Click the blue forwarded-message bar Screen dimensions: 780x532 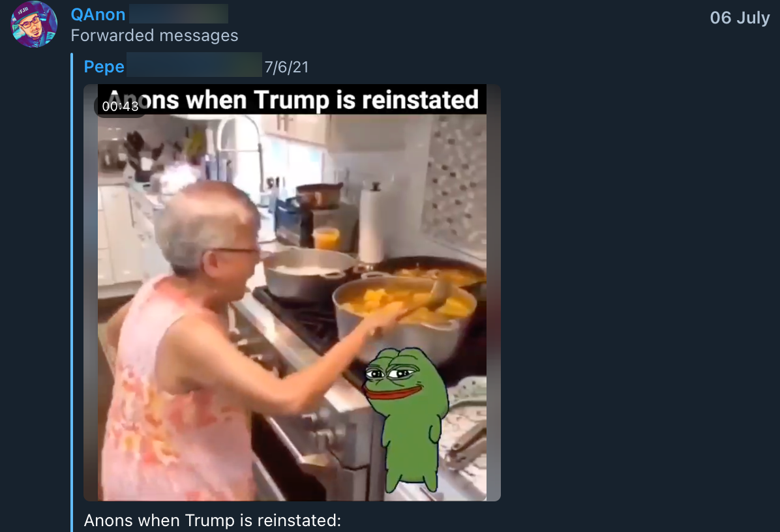(72, 292)
